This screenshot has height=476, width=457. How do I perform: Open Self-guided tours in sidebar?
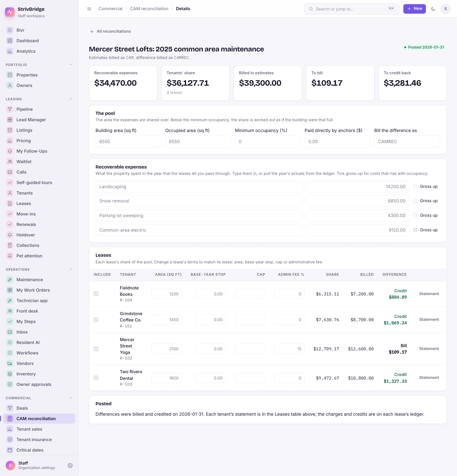(39, 182)
